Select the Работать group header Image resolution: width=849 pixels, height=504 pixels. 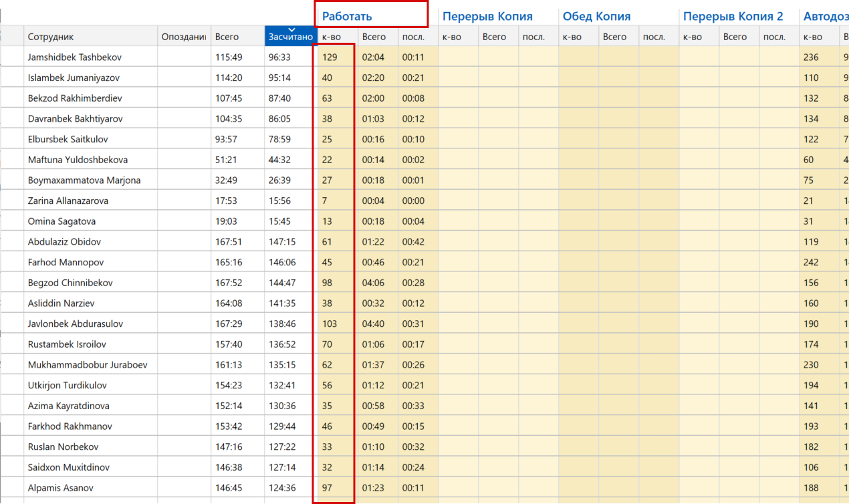coord(347,16)
